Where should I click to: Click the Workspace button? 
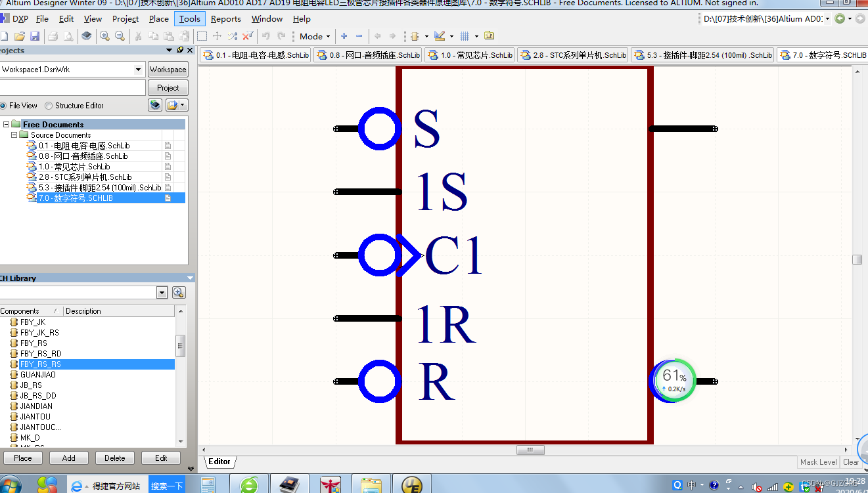click(168, 70)
